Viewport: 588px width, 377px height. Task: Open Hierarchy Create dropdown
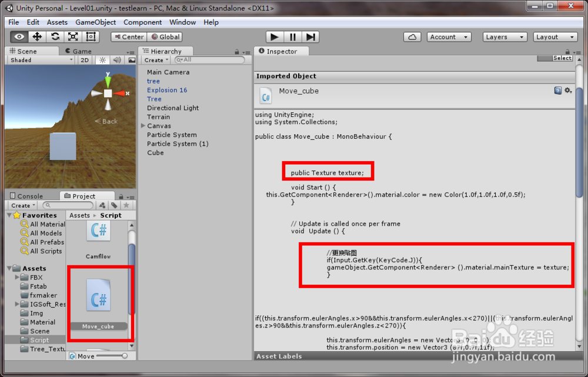click(x=156, y=60)
